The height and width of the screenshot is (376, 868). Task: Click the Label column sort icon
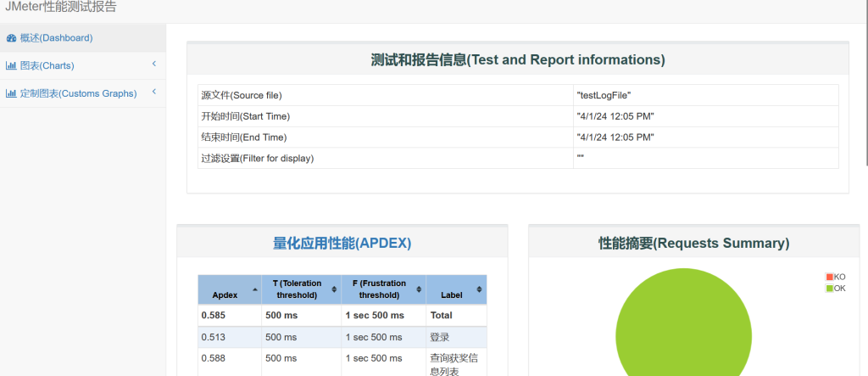click(x=480, y=289)
